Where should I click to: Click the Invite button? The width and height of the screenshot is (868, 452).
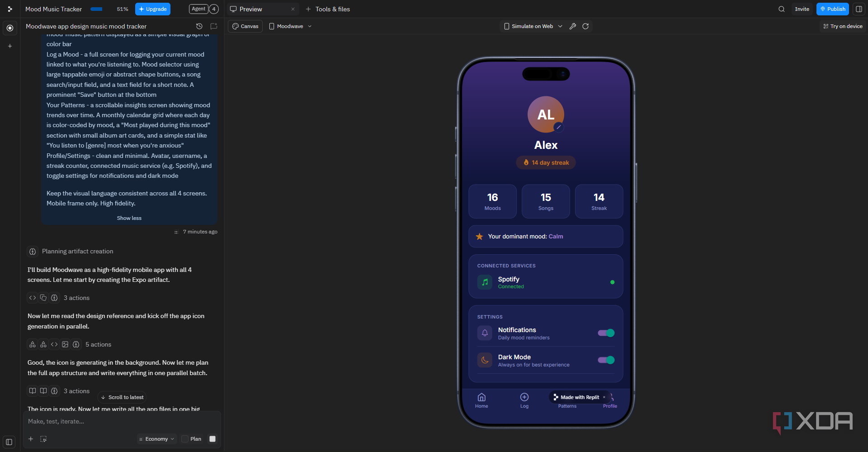coord(802,9)
